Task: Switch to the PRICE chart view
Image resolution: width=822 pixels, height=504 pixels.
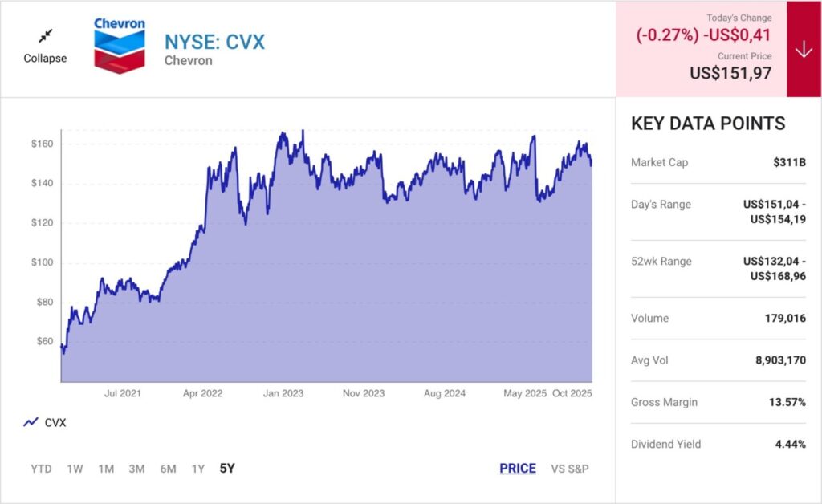Action: click(517, 469)
